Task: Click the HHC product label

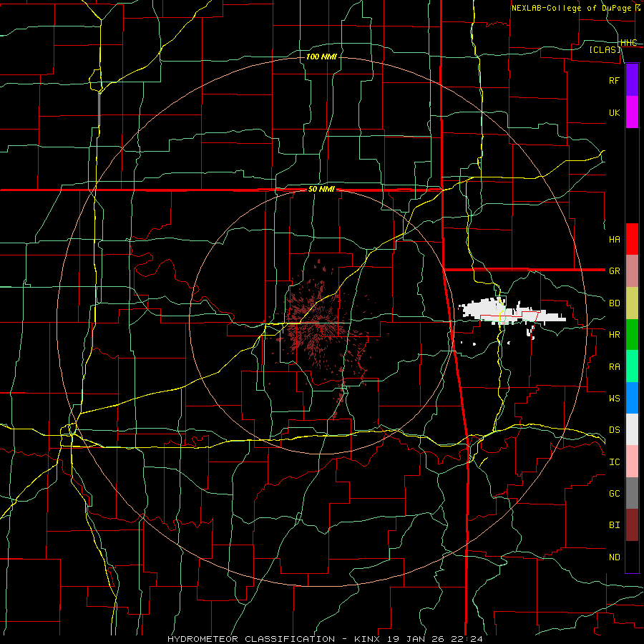Action: (x=629, y=43)
